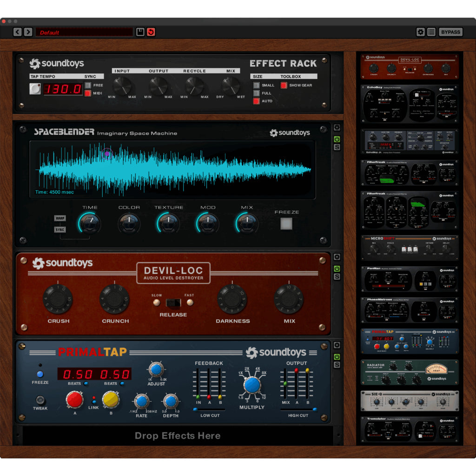Open the PrimalTap settings gear icon
Image resolution: width=476 pixels, height=476 pixels.
(337, 345)
